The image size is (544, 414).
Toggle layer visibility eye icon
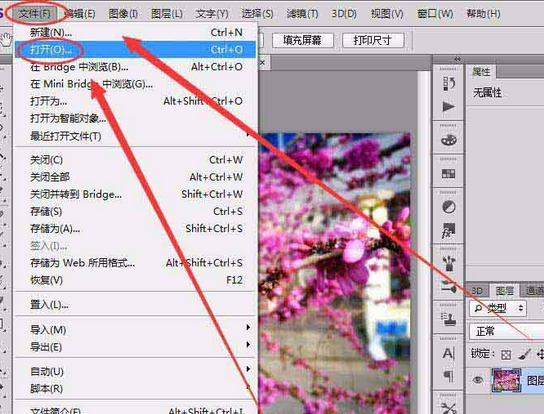click(478, 380)
